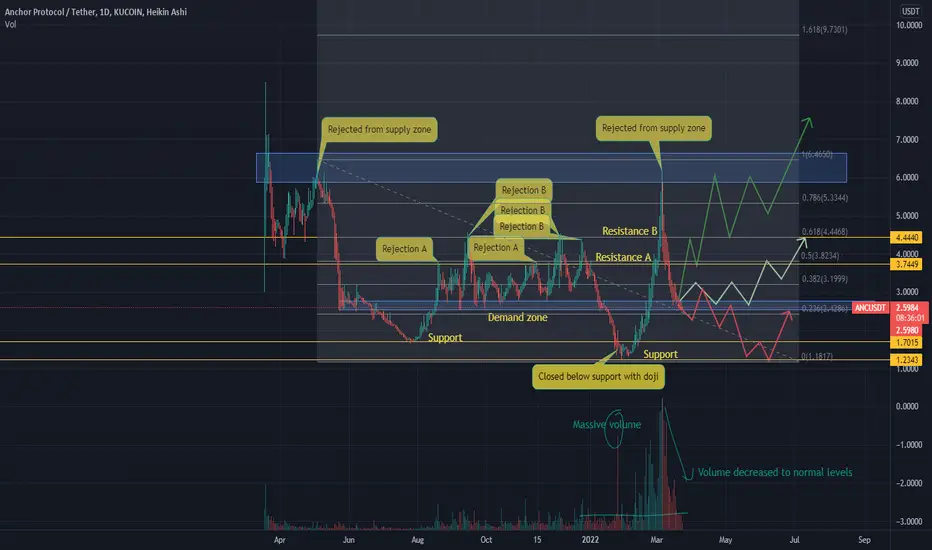
Task: Click the -2.0000 price scale value
Action: pos(908,483)
